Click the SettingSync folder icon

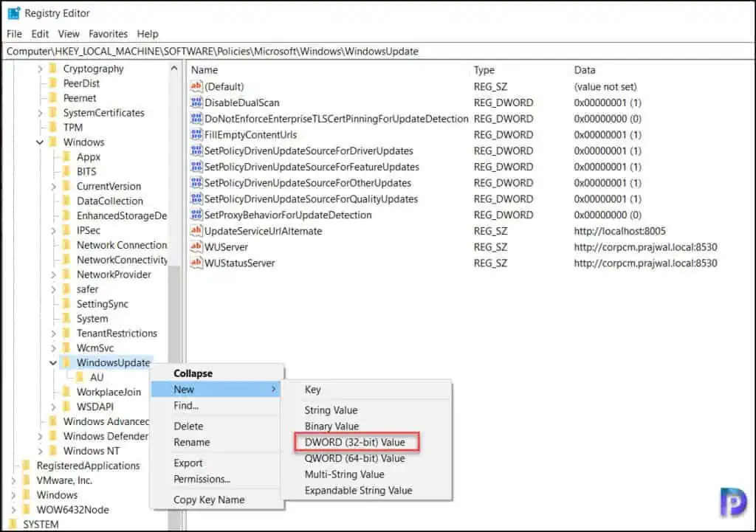coord(67,303)
